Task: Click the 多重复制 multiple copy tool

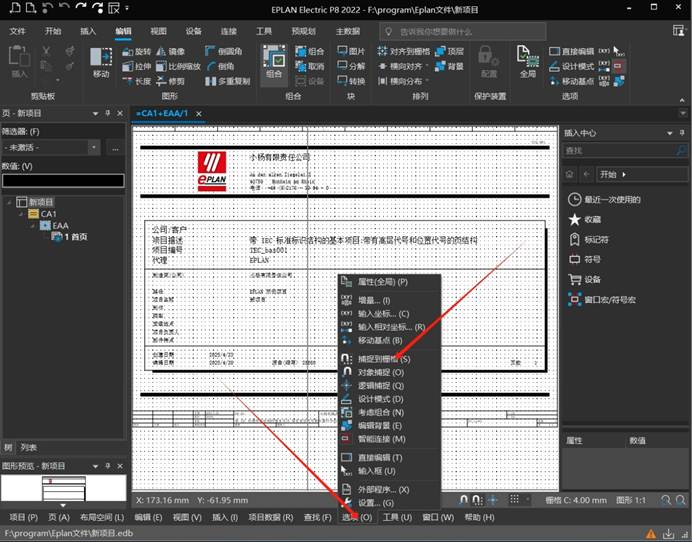Action: click(228, 81)
